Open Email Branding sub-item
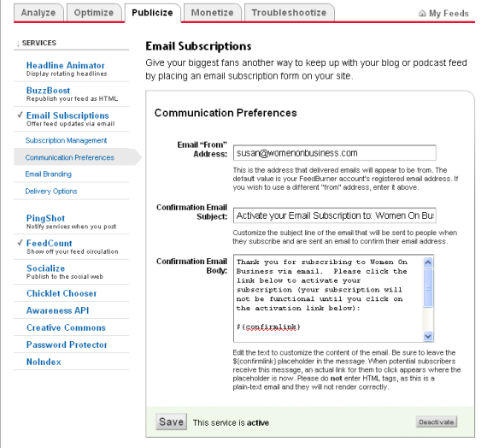This screenshot has height=448, width=487. pos(48,174)
